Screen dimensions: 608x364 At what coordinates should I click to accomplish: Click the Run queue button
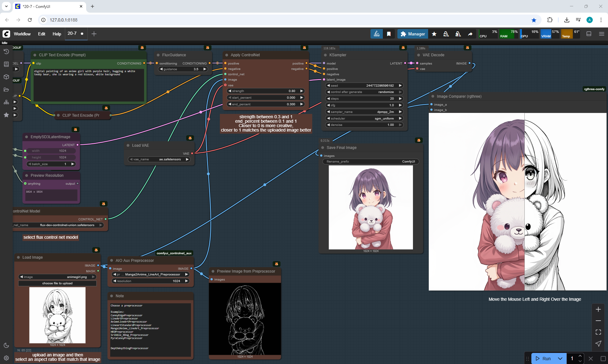click(543, 358)
